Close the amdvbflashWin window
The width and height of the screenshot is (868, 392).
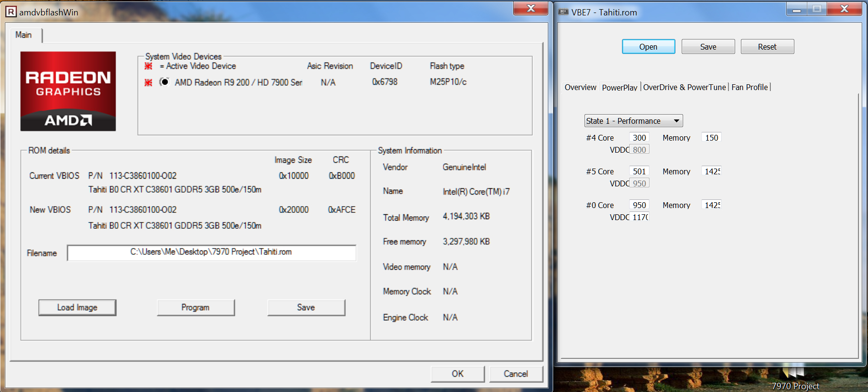[x=531, y=8]
